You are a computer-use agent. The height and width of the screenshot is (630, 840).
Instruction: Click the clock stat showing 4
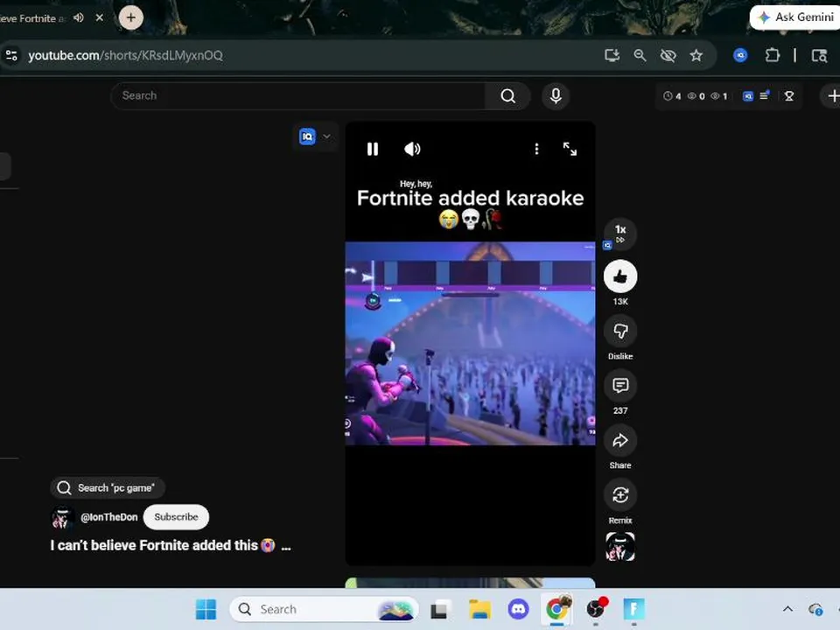(672, 96)
